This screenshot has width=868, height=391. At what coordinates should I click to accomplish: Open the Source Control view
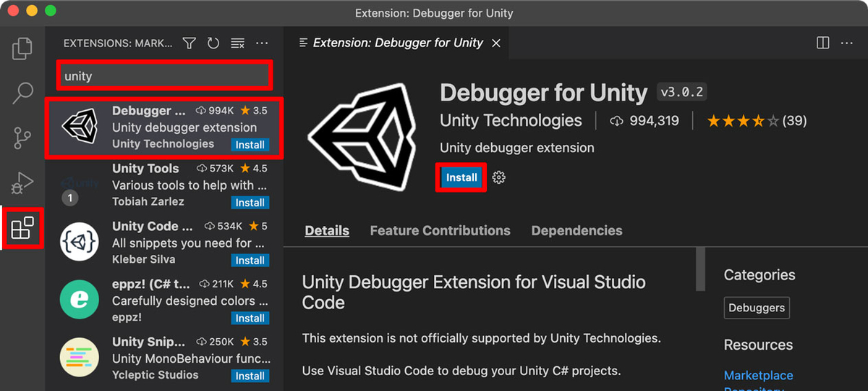[x=22, y=138]
